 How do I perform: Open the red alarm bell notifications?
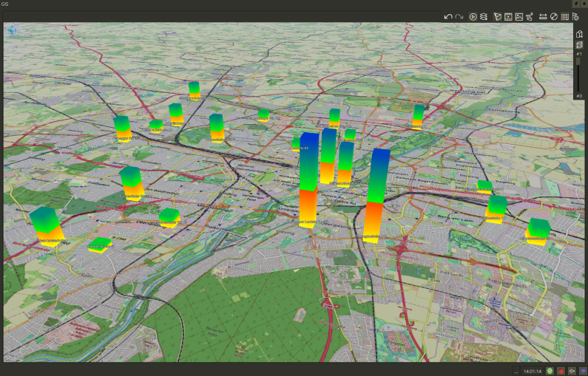561,371
